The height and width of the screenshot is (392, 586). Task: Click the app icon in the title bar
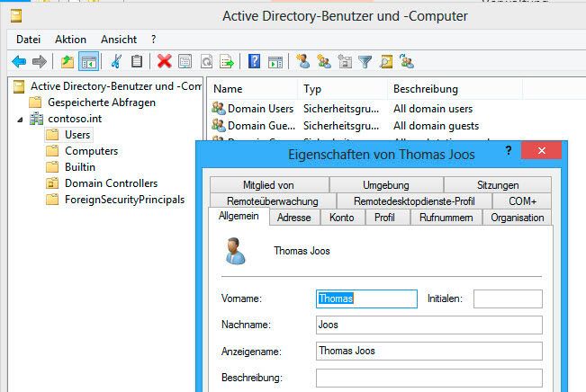[x=15, y=16]
